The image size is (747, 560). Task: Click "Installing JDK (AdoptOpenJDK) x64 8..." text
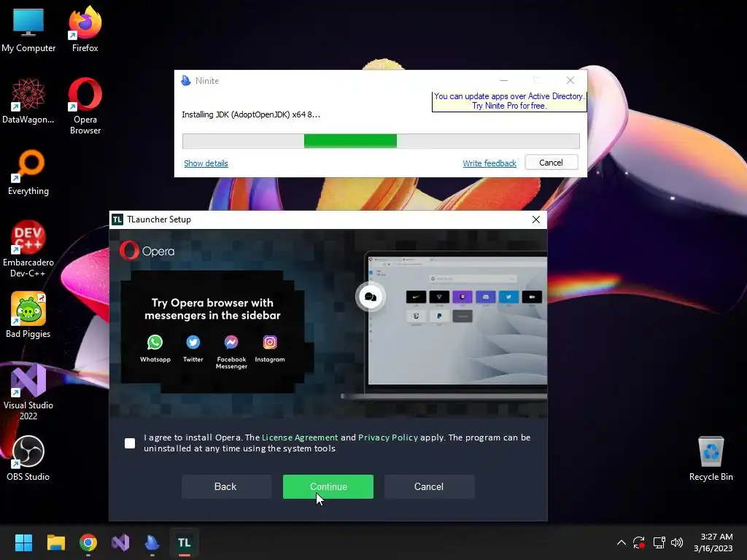tap(251, 114)
